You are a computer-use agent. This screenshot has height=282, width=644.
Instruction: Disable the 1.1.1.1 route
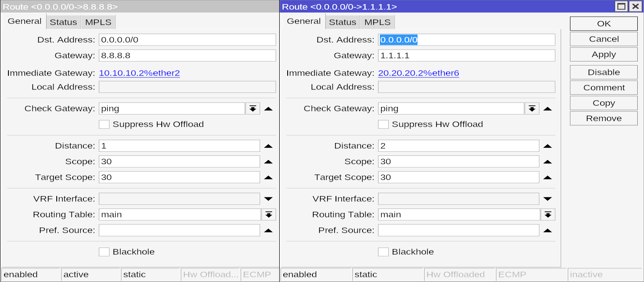click(x=604, y=72)
